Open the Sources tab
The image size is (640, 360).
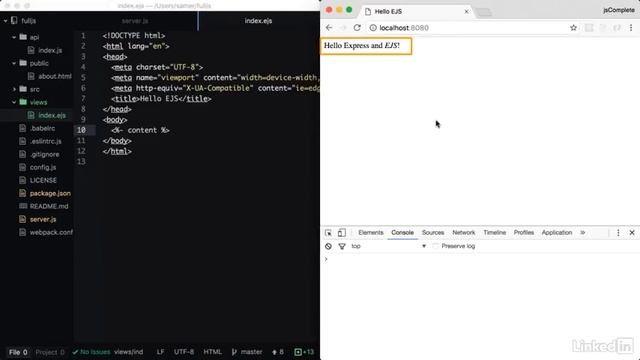coord(433,233)
